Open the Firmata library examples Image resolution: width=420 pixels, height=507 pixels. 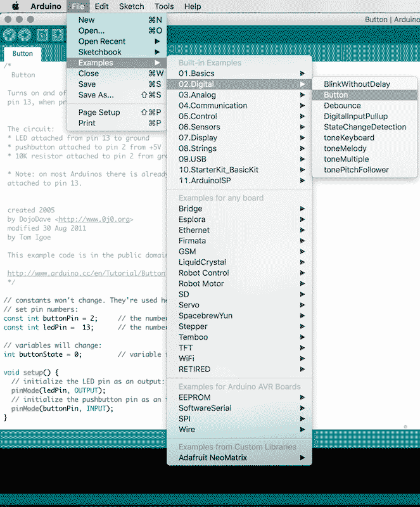[239, 241]
